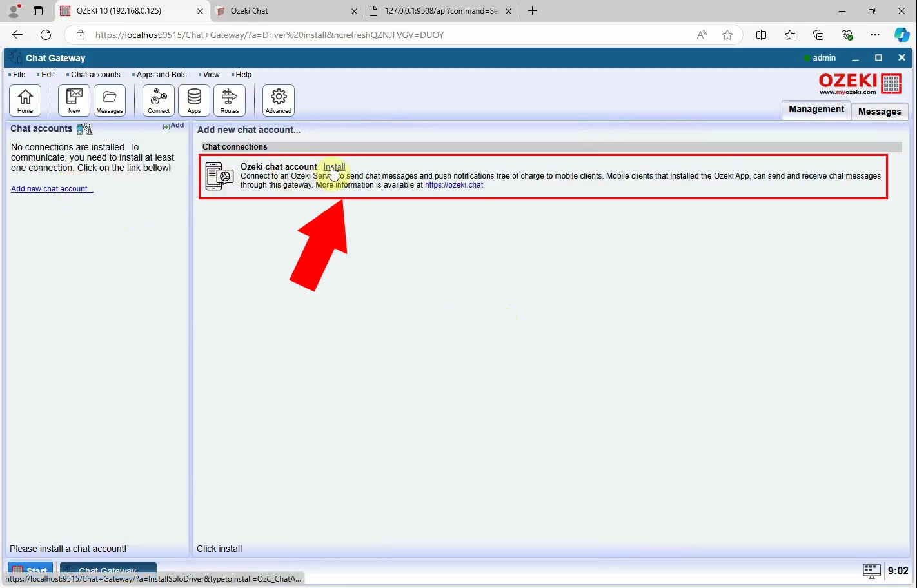Open browser Favorites list icon
Screen dimensions: 917x588
tap(790, 35)
